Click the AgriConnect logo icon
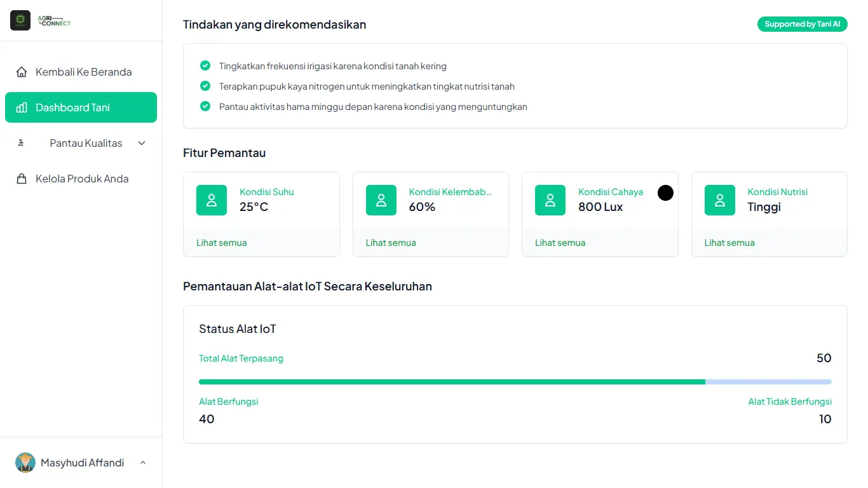 [20, 20]
